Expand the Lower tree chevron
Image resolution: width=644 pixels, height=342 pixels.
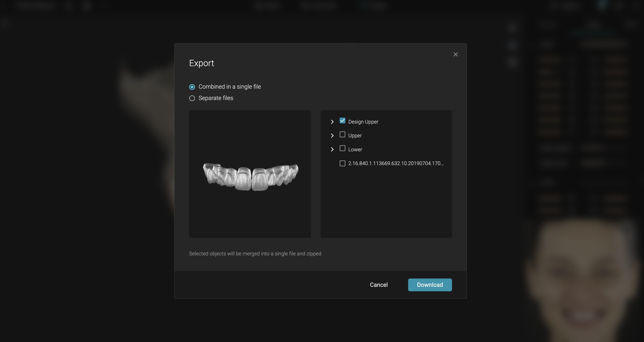(332, 149)
